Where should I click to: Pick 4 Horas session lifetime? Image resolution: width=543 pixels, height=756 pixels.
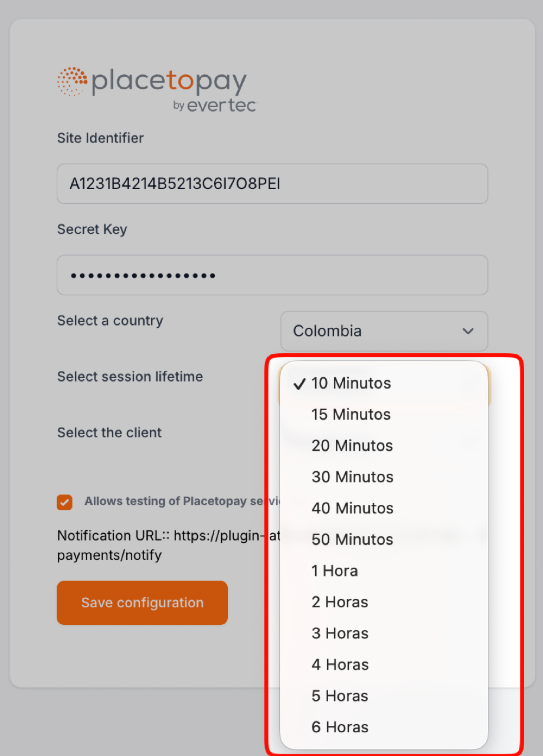[340, 665]
